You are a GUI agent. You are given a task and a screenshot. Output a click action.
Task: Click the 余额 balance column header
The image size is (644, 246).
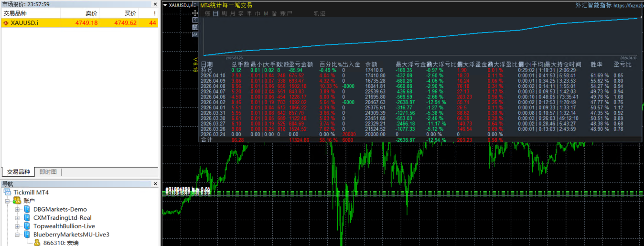371,64
